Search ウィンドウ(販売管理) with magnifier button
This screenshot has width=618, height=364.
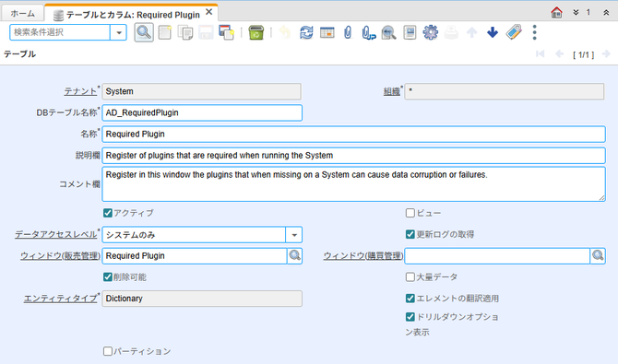pos(295,255)
